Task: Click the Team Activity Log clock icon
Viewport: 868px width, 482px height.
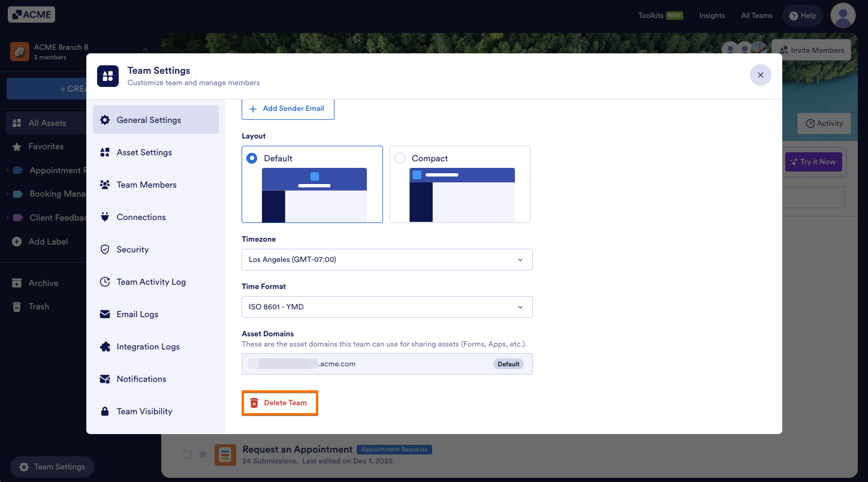Action: pos(105,282)
